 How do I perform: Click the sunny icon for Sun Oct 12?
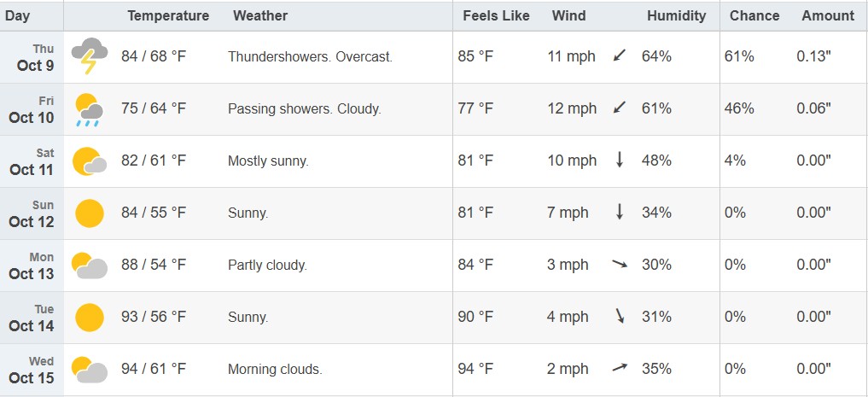coord(89,213)
